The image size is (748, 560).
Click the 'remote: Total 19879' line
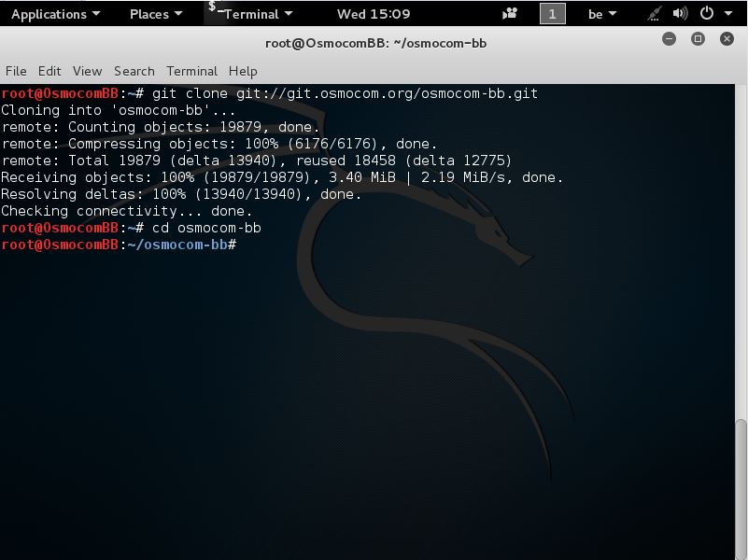[x=257, y=161]
